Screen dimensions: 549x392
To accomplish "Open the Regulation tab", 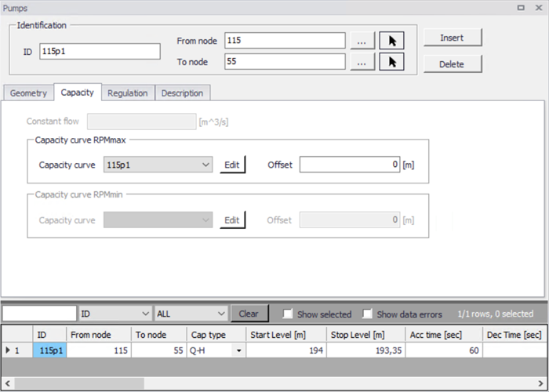I will pos(128,93).
